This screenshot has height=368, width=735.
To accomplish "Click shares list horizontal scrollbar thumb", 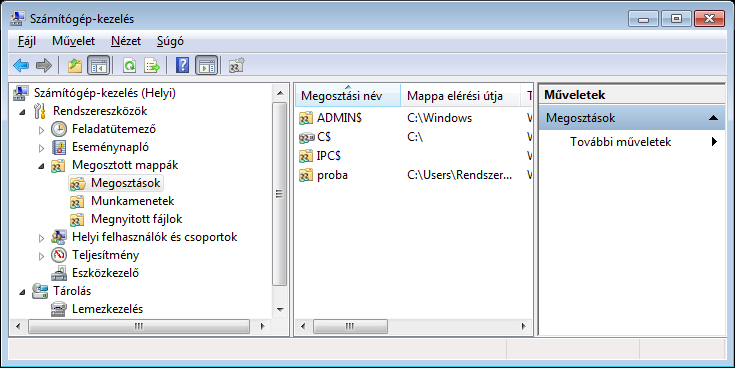I will [350, 326].
